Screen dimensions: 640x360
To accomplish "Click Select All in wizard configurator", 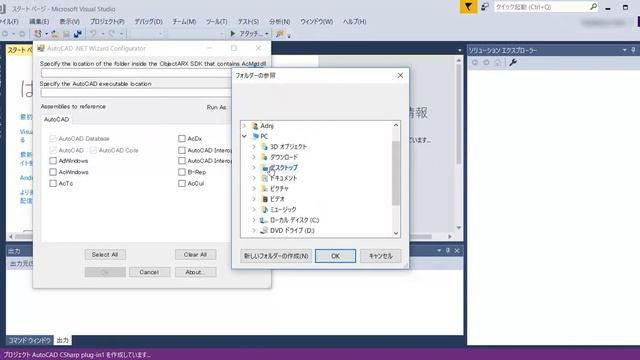I will coord(105,254).
